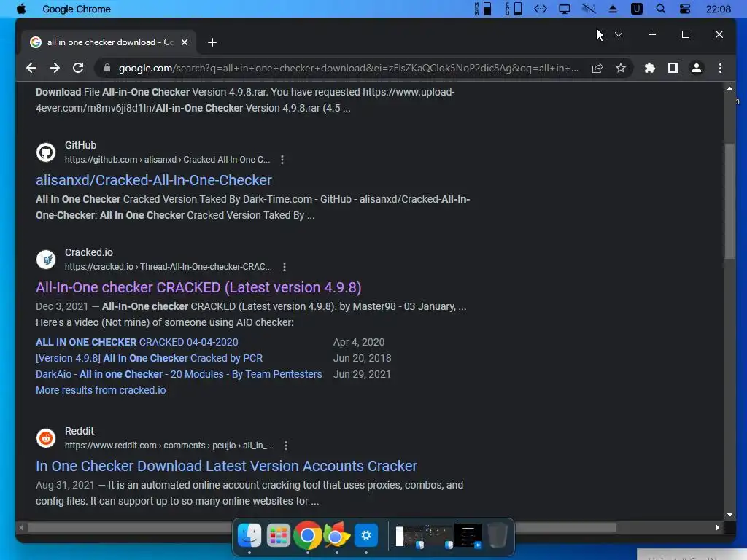Bookmark this tab with the star icon
This screenshot has width=747, height=560.
pos(621,68)
